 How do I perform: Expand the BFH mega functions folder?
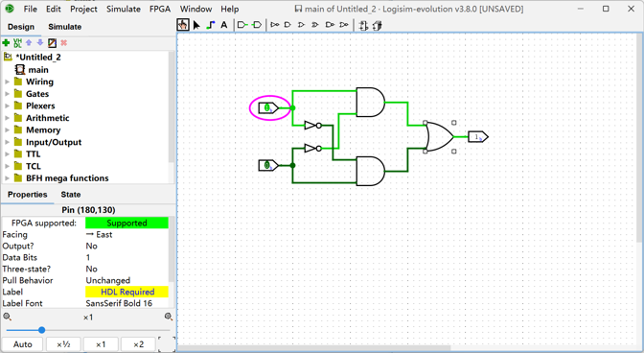click(x=7, y=178)
